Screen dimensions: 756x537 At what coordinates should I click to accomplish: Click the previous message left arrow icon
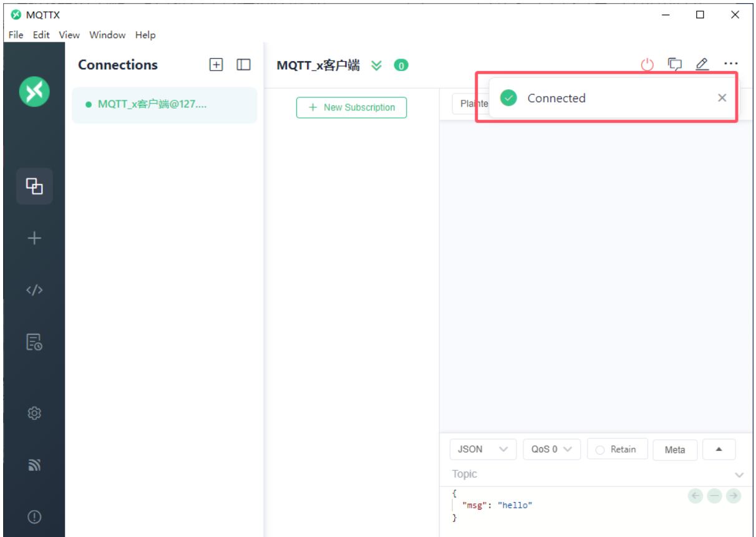coord(696,496)
